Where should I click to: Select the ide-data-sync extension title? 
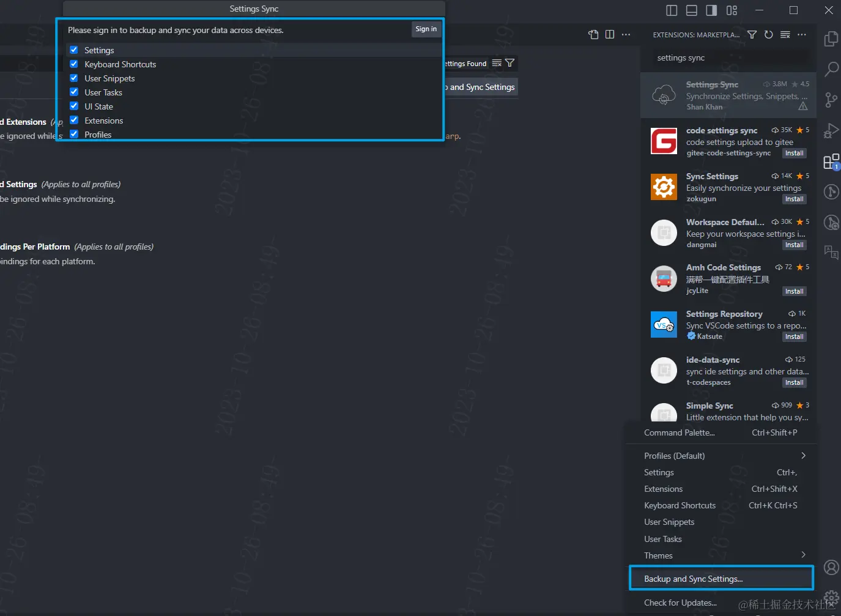click(x=713, y=360)
